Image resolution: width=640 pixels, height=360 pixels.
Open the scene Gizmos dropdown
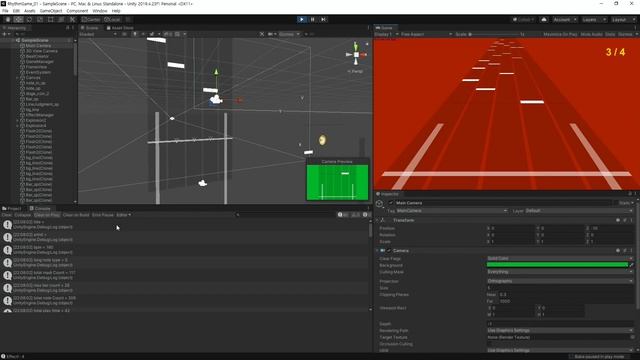click(x=289, y=34)
